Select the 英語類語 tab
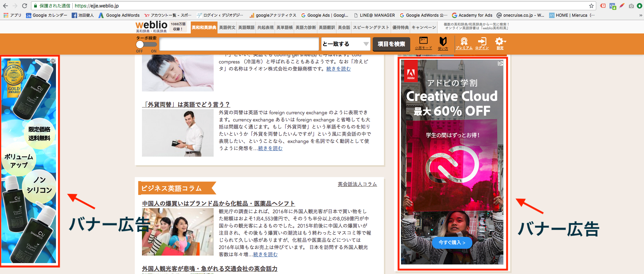Viewport: 644px width, 274px height. 246,27
